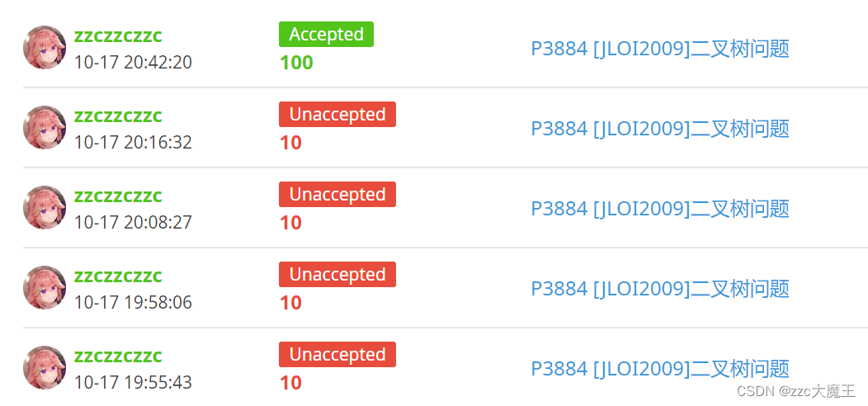Open the P3884 problem link in the 20:08:27 row
This screenshot has width=868, height=406.
660,209
